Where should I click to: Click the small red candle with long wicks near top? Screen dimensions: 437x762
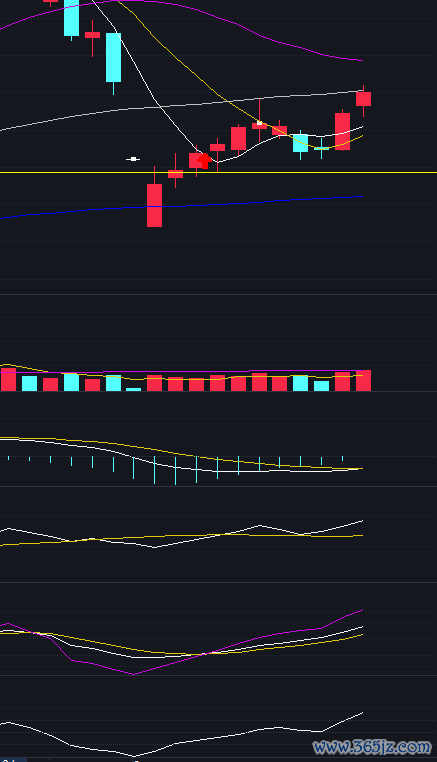coord(92,35)
